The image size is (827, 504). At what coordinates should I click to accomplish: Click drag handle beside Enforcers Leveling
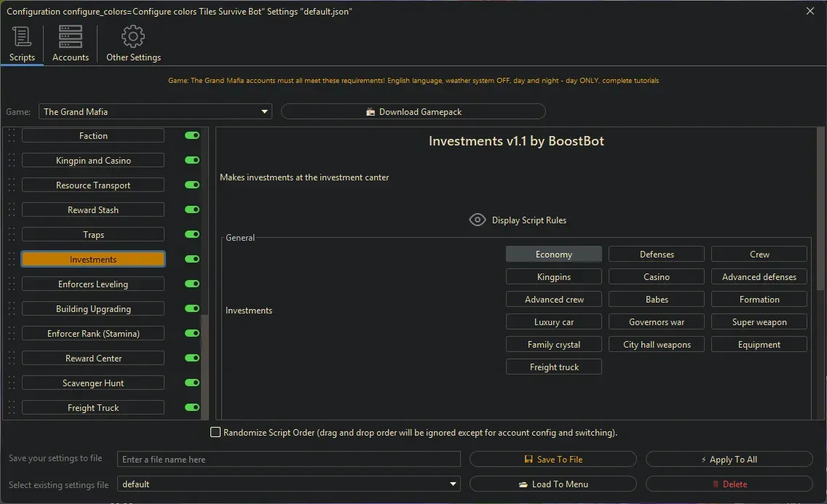click(x=12, y=284)
